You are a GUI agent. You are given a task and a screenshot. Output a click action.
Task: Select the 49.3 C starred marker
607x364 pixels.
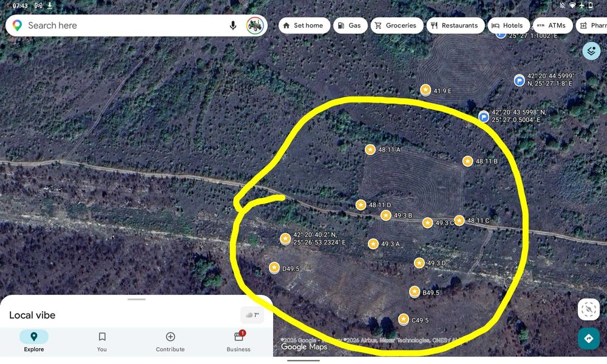[427, 223]
